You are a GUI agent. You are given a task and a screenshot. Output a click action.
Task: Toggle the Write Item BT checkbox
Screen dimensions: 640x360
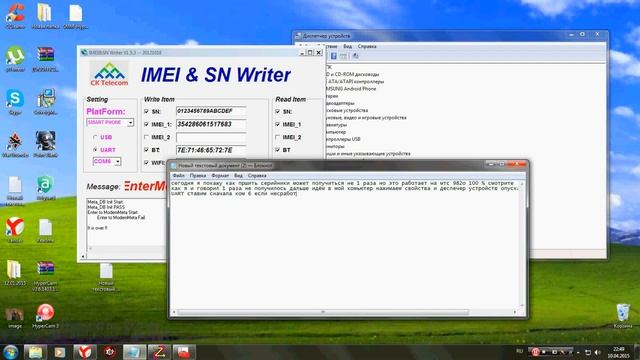[146, 150]
